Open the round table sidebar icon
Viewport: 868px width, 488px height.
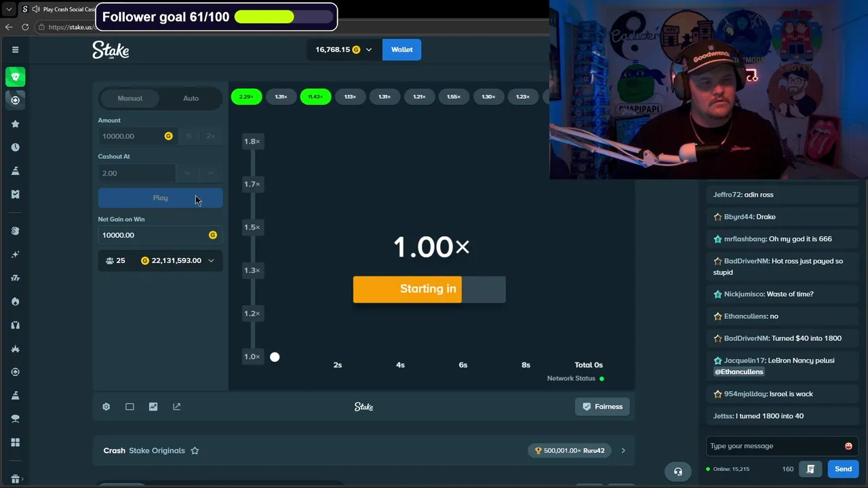[x=15, y=419]
